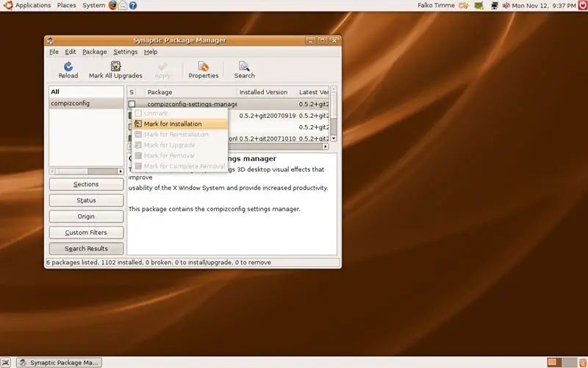
Task: Click status checkbox for compizconfig-settings-manager
Action: [x=132, y=105]
